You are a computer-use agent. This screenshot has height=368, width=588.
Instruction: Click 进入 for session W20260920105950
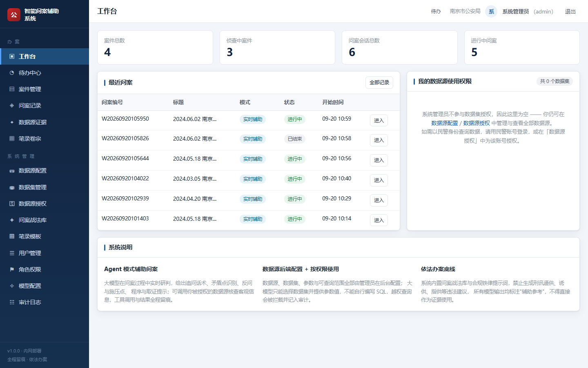click(379, 121)
